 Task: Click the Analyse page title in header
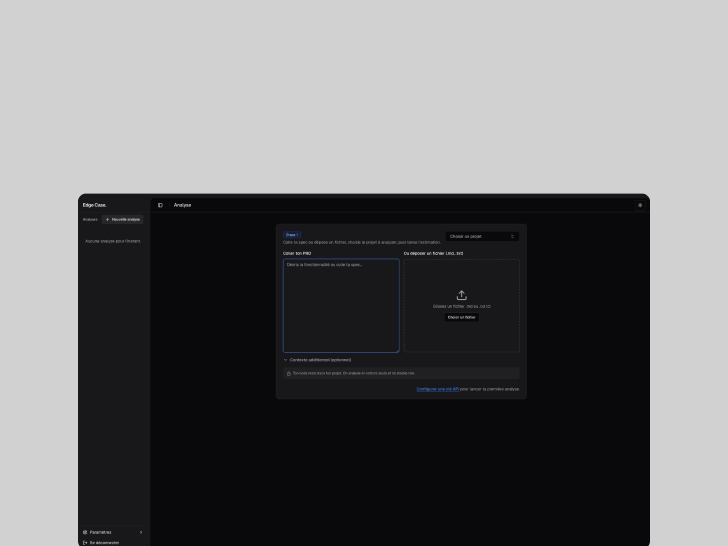182,205
